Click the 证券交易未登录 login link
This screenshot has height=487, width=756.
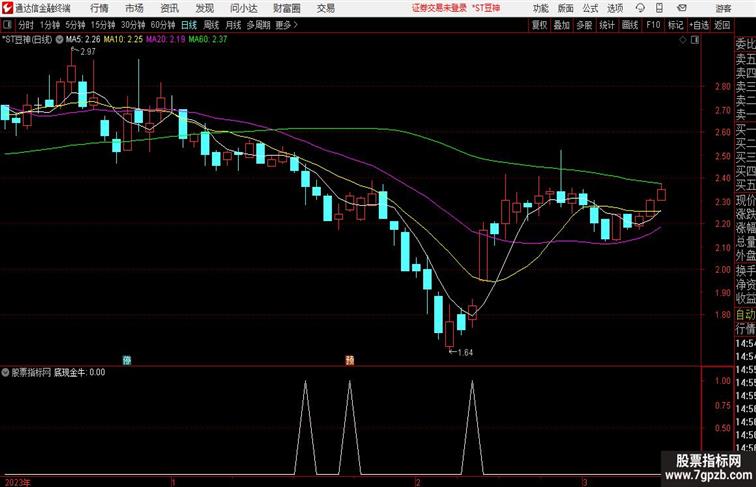coord(439,8)
